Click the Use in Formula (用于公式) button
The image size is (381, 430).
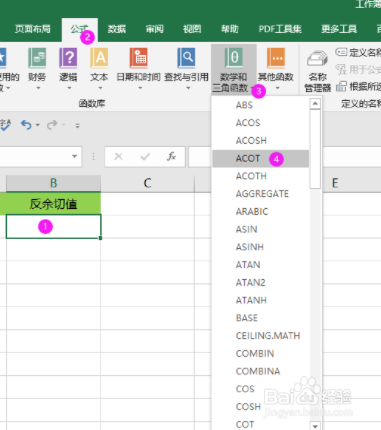(x=358, y=69)
